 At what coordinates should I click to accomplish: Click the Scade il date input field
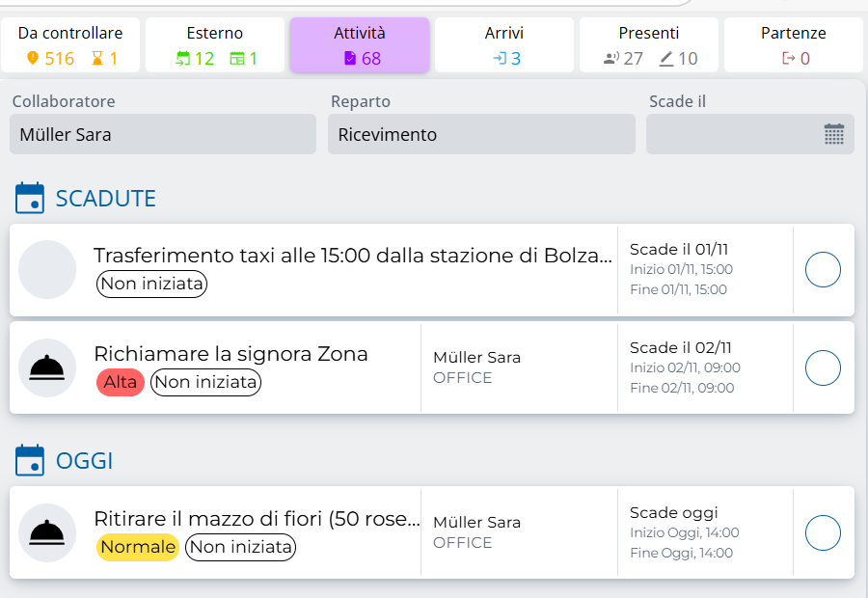pyautogui.click(x=733, y=135)
